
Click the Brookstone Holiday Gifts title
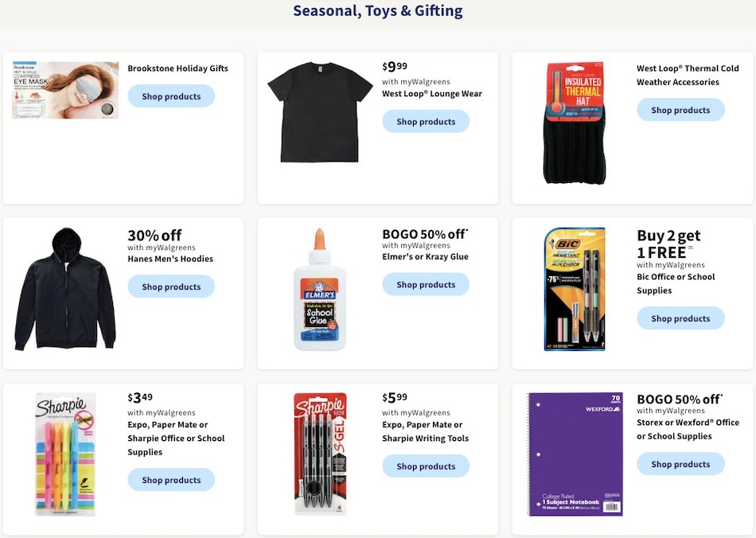[177, 68]
